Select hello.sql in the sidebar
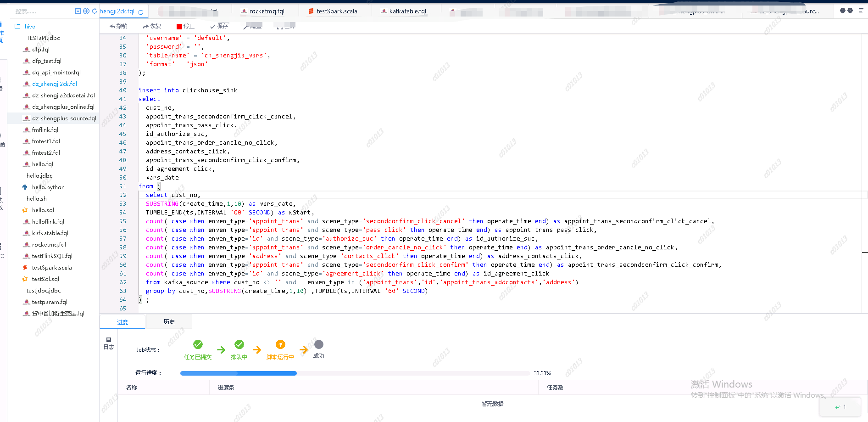 42,210
